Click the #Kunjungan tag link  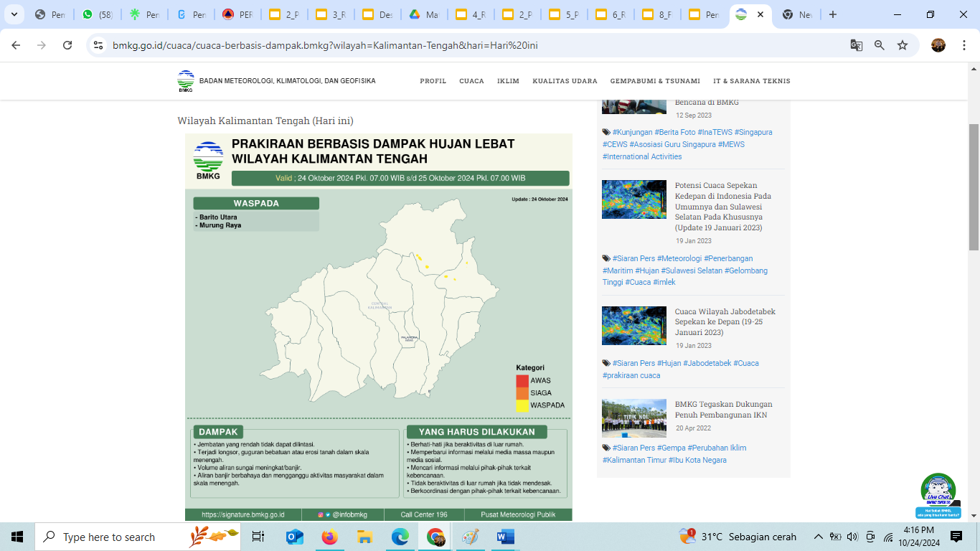[x=632, y=132]
